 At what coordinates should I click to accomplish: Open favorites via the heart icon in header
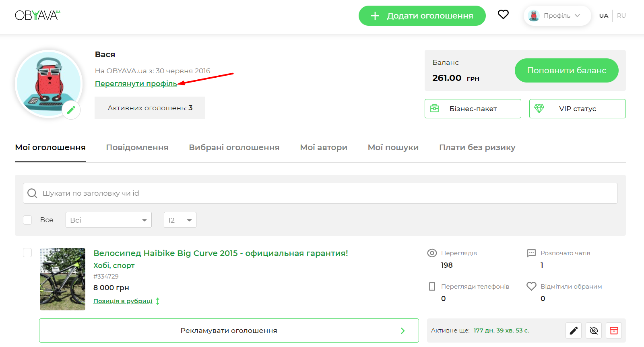point(503,15)
